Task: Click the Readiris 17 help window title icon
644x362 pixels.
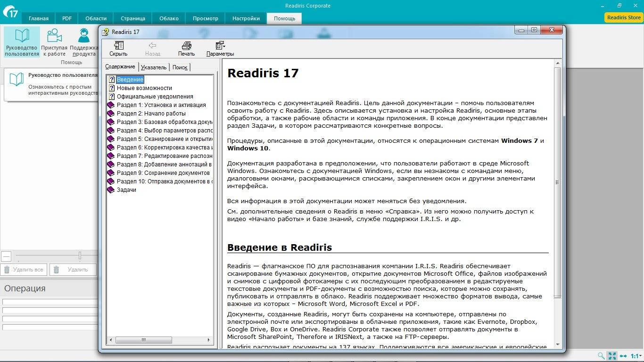Action: pos(106,32)
